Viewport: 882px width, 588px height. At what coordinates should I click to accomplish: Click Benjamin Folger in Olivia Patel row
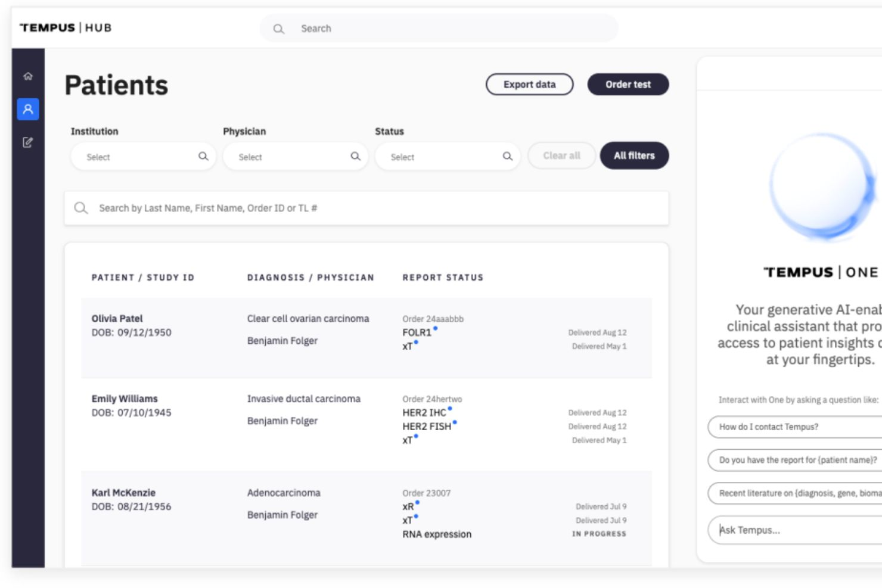tap(282, 341)
